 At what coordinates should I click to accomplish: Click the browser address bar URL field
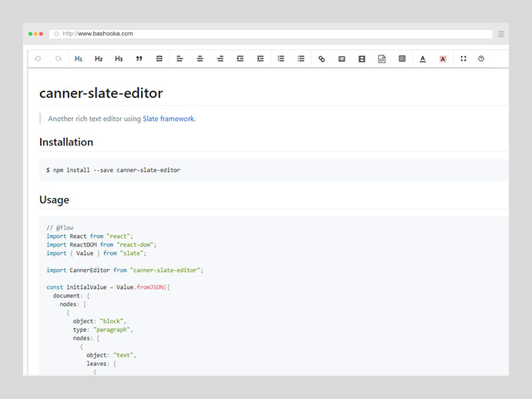tap(271, 34)
